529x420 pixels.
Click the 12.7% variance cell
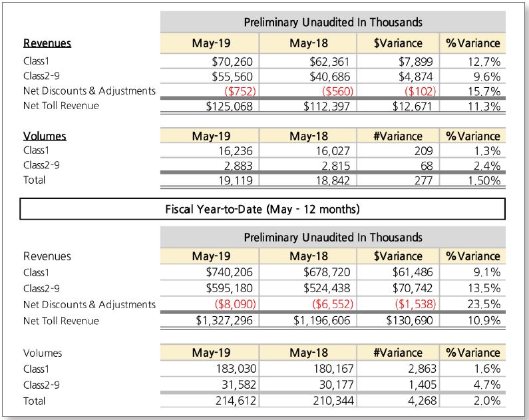point(484,62)
